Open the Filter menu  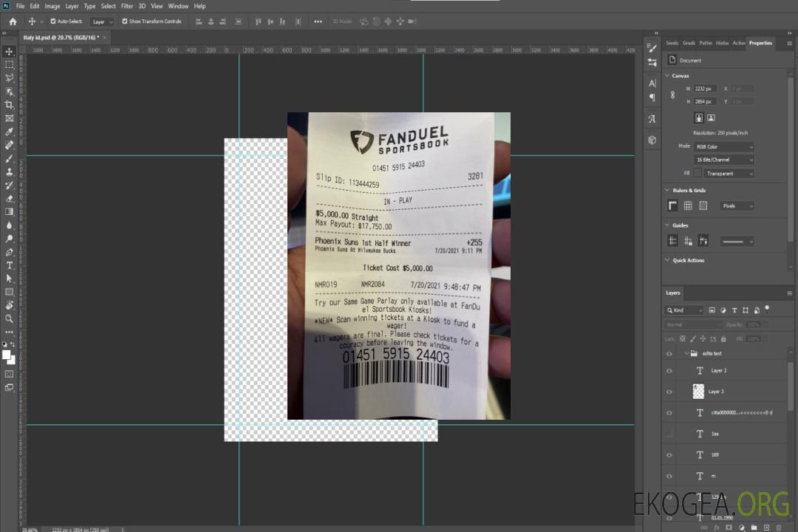pyautogui.click(x=127, y=6)
